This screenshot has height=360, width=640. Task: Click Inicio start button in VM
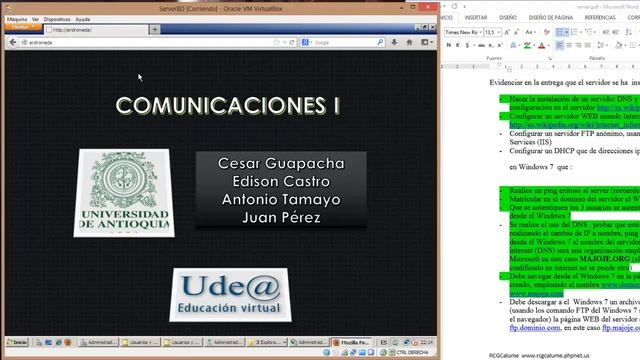(17, 342)
